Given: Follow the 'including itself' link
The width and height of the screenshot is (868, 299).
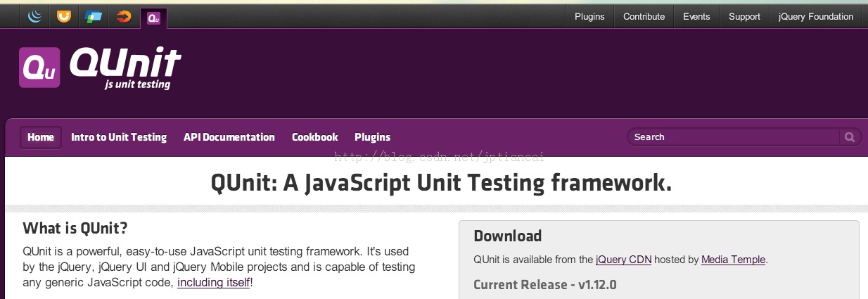Looking at the screenshot, I should pyautogui.click(x=214, y=283).
